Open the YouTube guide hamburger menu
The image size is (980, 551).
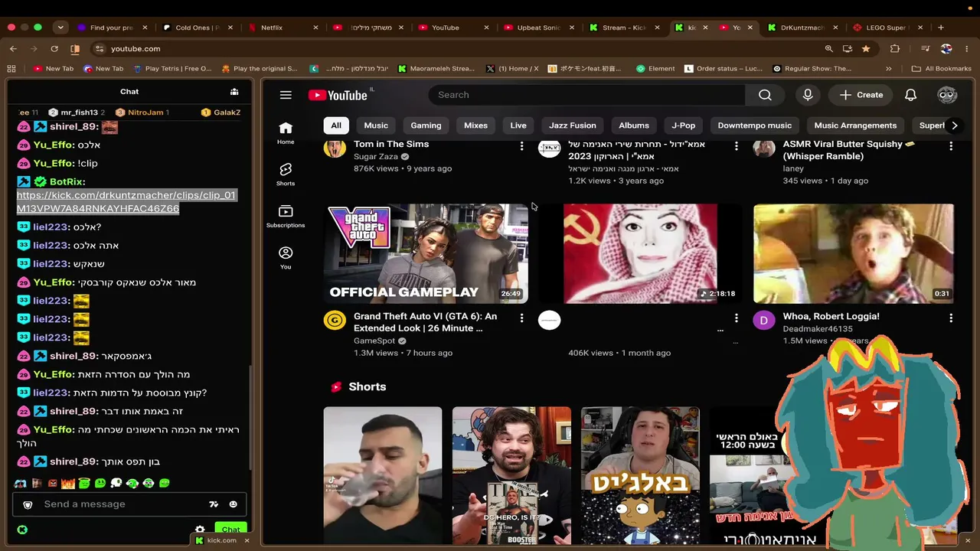[286, 95]
